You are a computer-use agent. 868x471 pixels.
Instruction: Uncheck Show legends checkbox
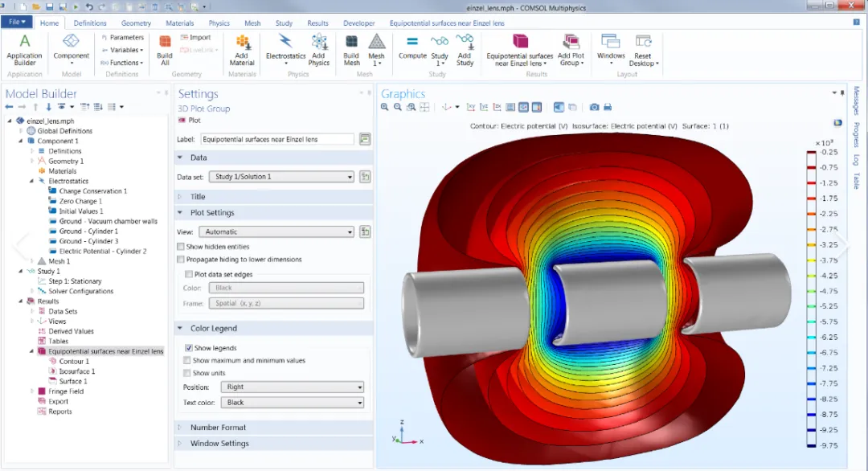click(x=189, y=348)
